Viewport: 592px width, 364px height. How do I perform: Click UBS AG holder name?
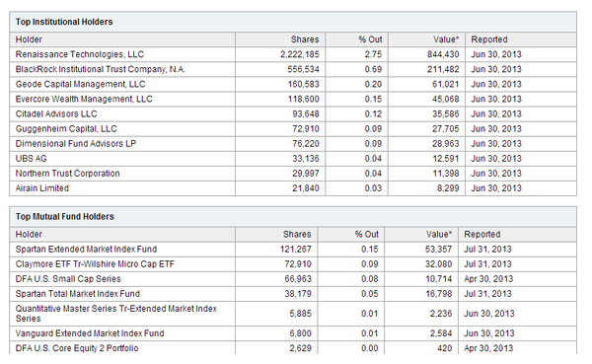click(x=31, y=159)
